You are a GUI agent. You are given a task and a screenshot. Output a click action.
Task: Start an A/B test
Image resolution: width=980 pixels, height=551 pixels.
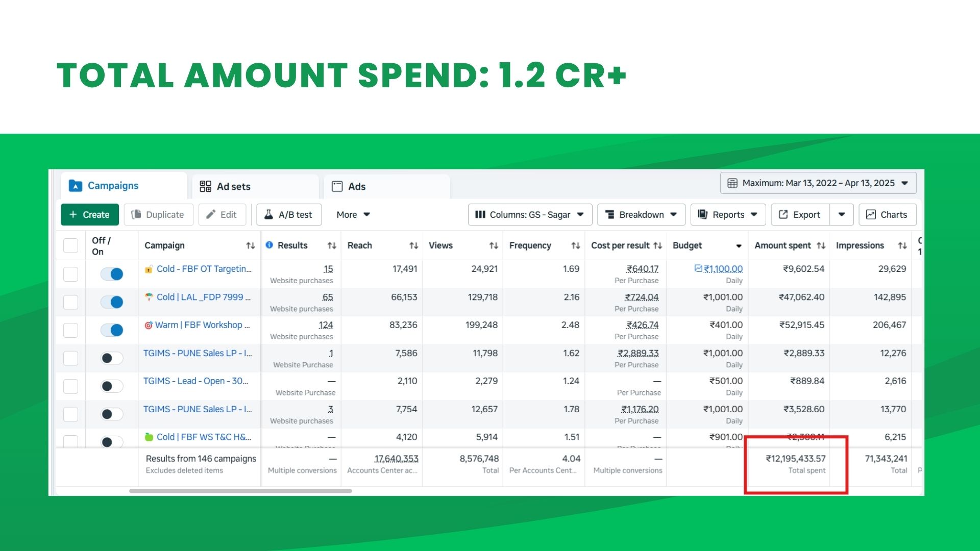[x=289, y=215]
